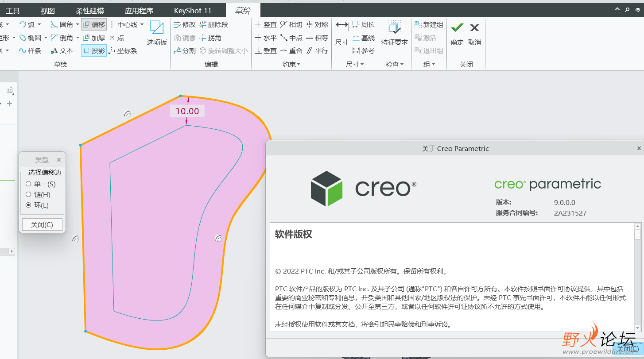This screenshot has width=644, height=359.
Task: Expand the 倒角 (Chamfer) dropdown arrow
Action: [x=78, y=38]
